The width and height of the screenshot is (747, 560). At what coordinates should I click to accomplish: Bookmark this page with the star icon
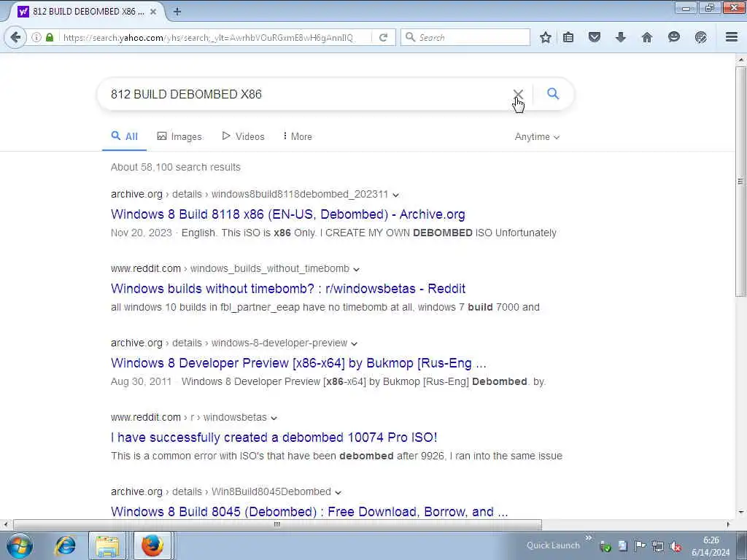coord(546,37)
